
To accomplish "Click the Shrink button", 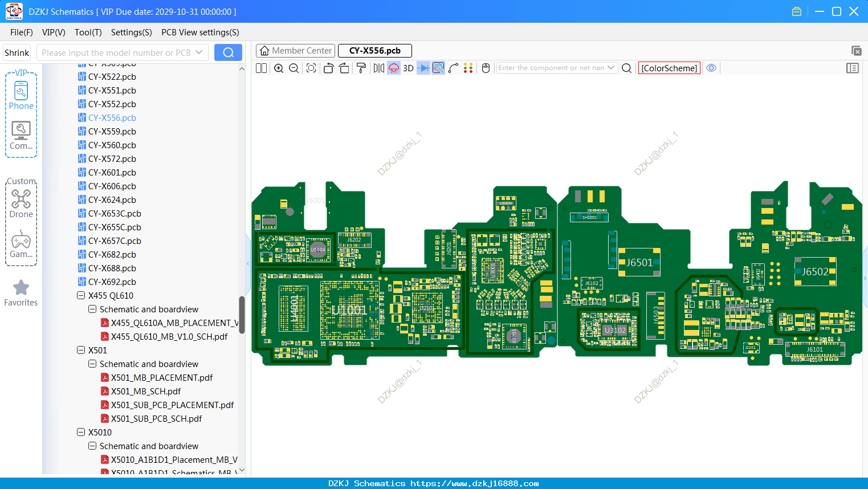I will pos(17,52).
